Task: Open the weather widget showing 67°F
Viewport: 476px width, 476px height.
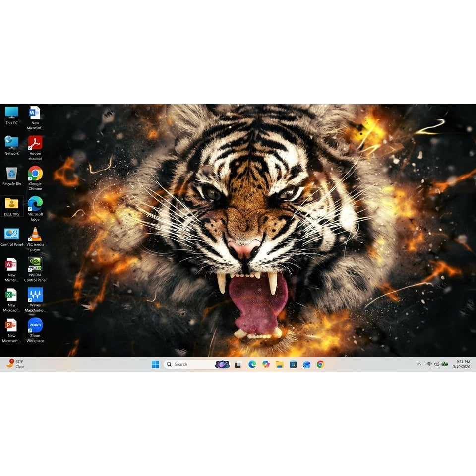Action: click(x=15, y=364)
